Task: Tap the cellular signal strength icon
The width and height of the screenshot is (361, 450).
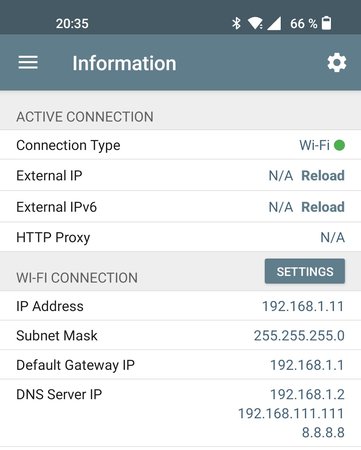Action: click(x=274, y=23)
